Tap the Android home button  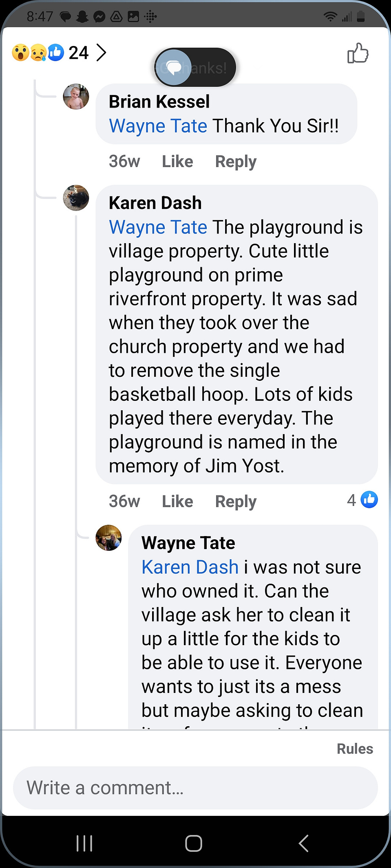click(194, 843)
